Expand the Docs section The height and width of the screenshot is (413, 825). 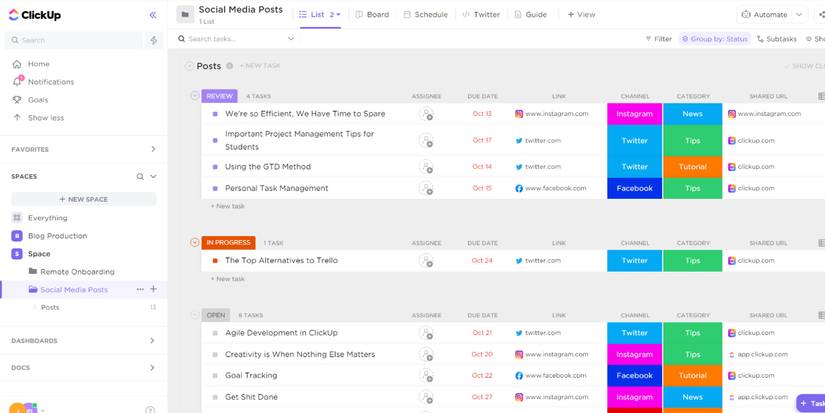pyautogui.click(x=152, y=368)
